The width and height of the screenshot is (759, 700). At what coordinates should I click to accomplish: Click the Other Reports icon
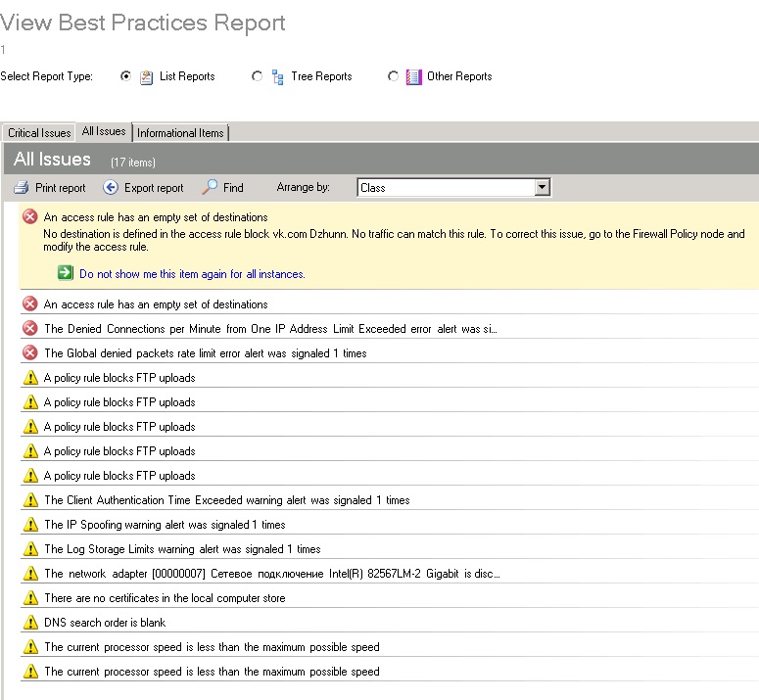click(x=414, y=76)
